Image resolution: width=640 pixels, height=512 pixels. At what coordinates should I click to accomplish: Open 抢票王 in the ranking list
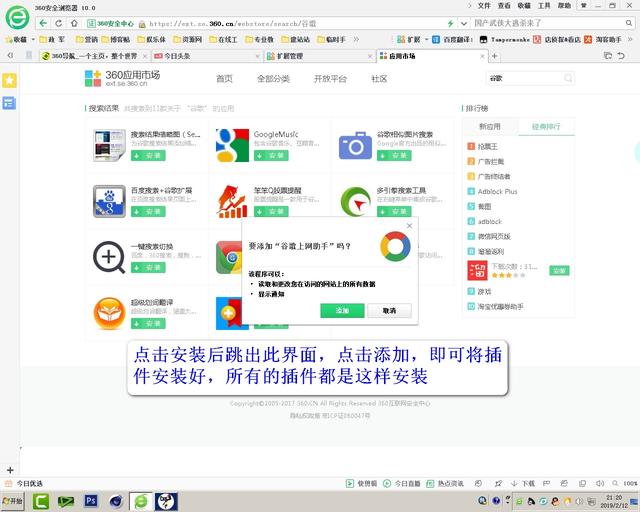tap(487, 146)
